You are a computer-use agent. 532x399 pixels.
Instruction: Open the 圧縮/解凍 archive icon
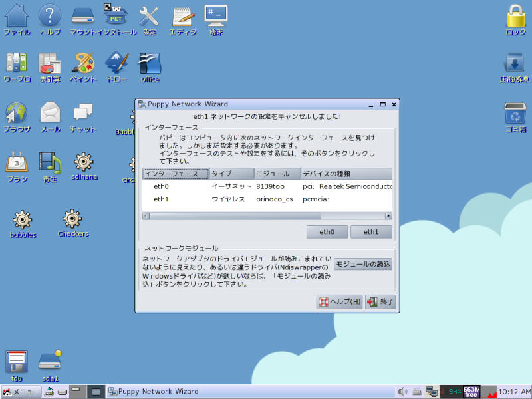[x=515, y=63]
